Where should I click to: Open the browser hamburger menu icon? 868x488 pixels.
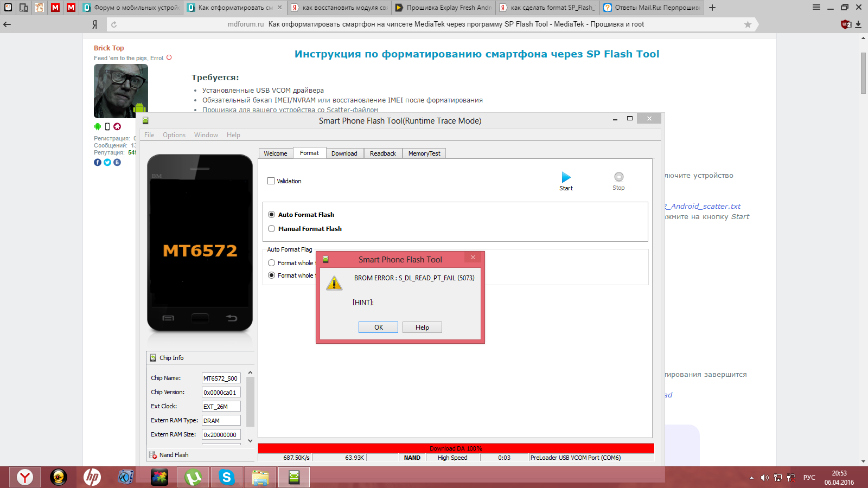pos(816,7)
